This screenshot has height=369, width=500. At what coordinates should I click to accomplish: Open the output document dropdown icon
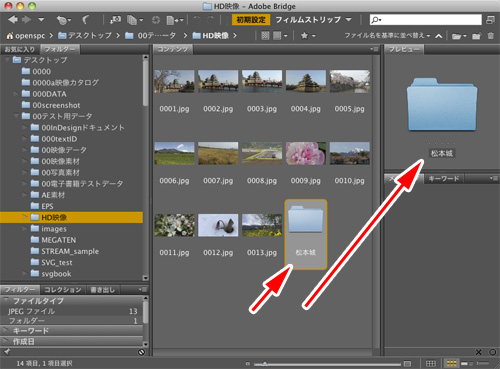click(x=175, y=20)
